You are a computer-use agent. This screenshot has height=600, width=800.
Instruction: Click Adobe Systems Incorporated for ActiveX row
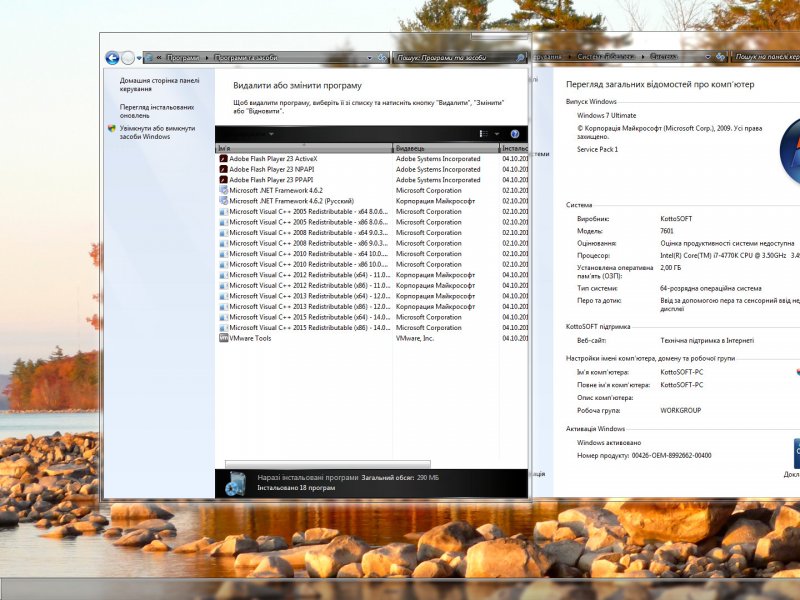pyautogui.click(x=438, y=159)
